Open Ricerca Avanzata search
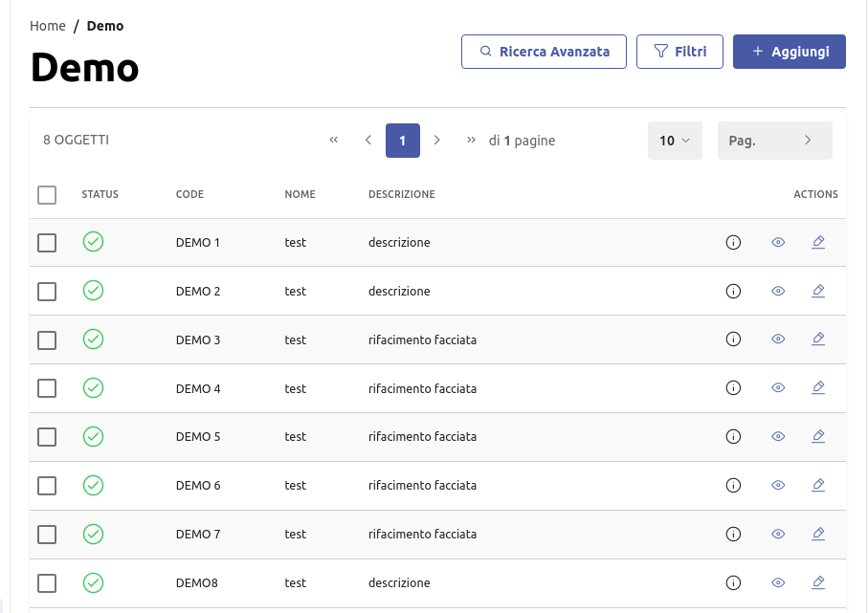 point(544,52)
